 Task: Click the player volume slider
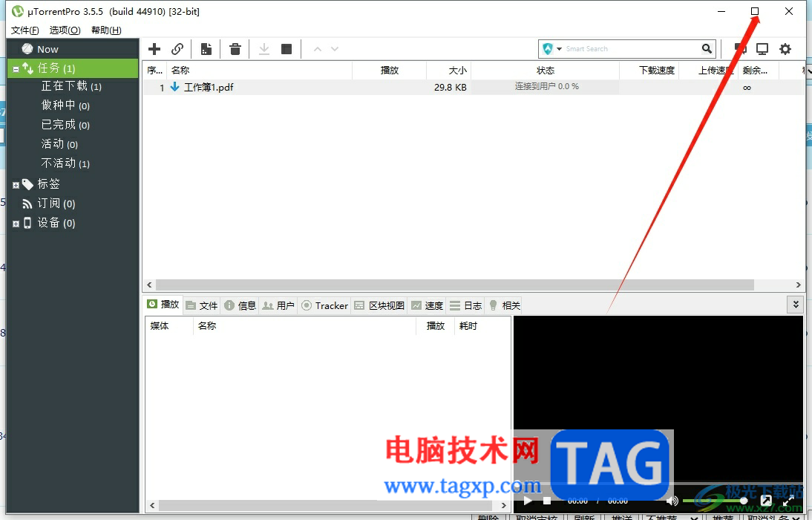716,501
